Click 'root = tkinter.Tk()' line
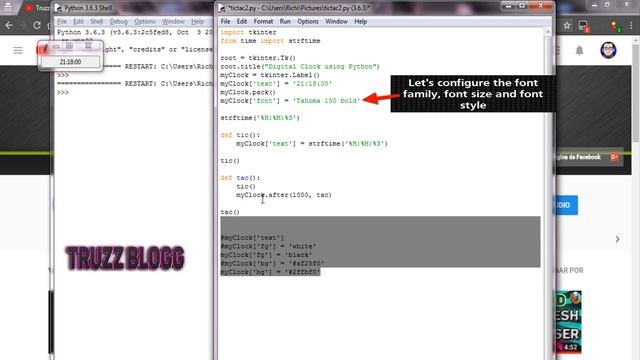The height and width of the screenshot is (360, 640). pos(258,58)
